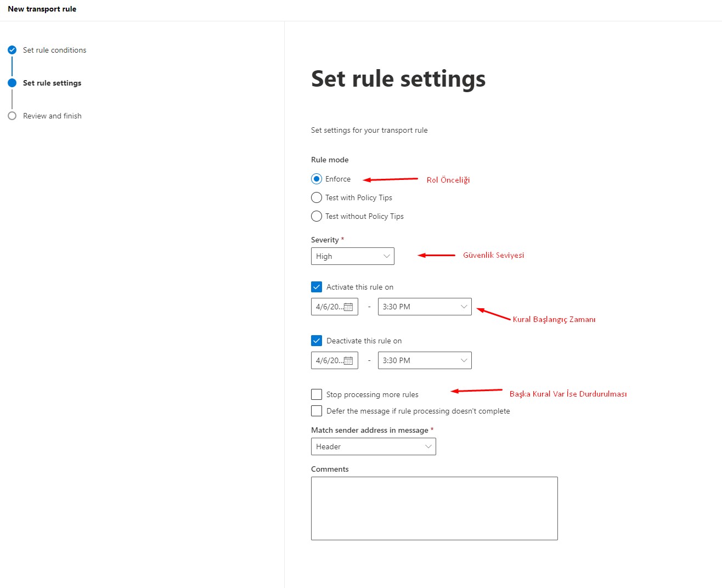The height and width of the screenshot is (588, 722).
Task: Choose Test without Policy Tips mode
Action: [x=317, y=216]
